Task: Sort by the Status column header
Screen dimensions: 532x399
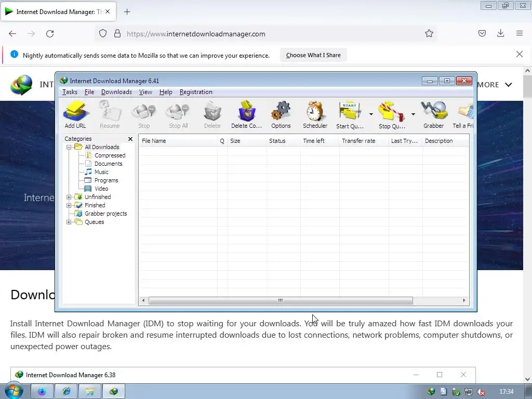Action: [283, 141]
